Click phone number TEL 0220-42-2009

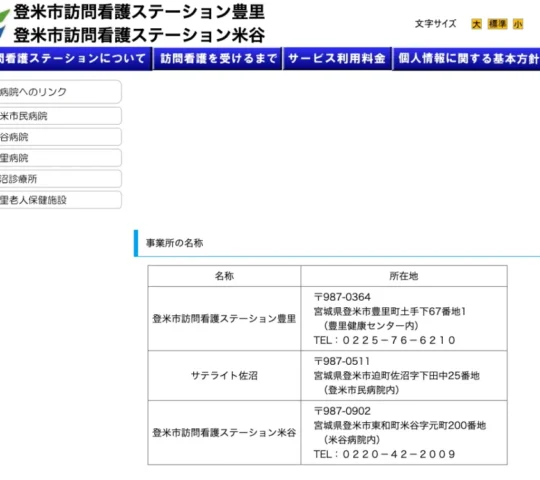tap(385, 454)
